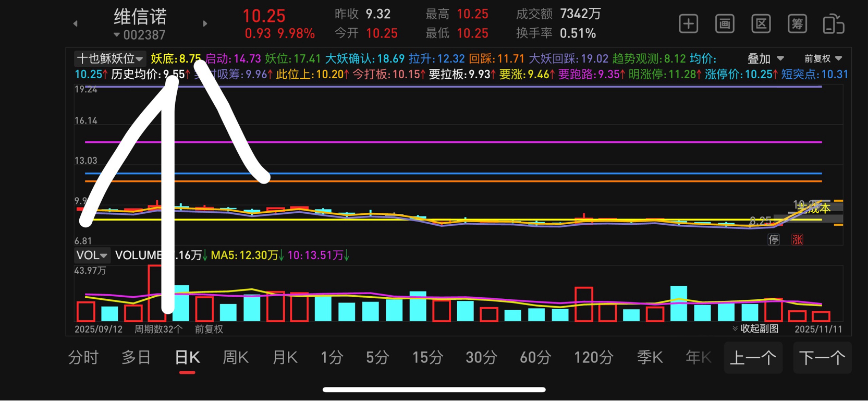
Task: Tap 换手率 0.51% value
Action: [578, 33]
